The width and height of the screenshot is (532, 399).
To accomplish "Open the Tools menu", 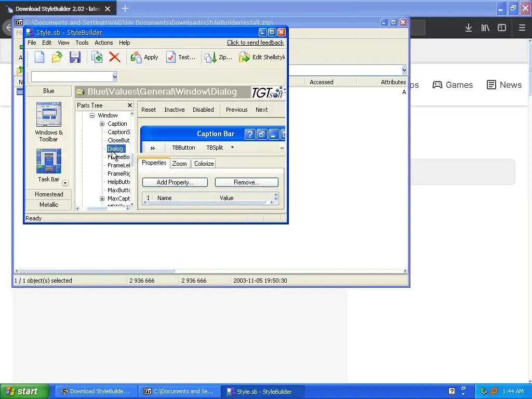I will pyautogui.click(x=82, y=43).
